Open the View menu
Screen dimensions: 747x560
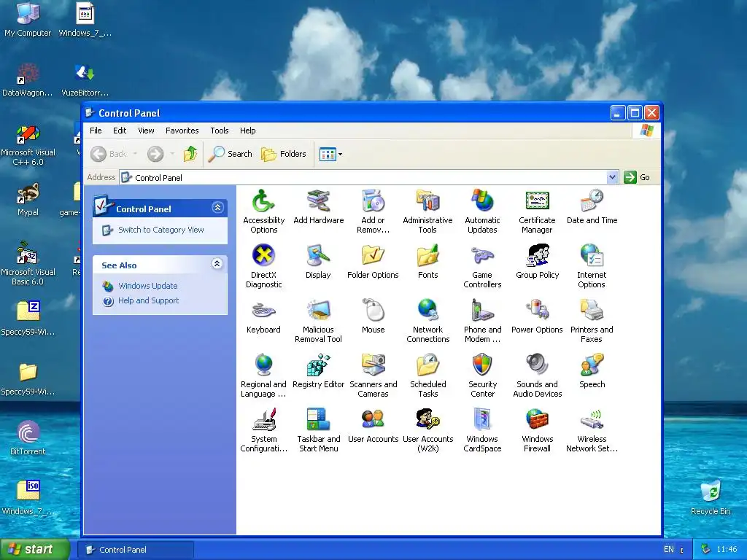(146, 131)
